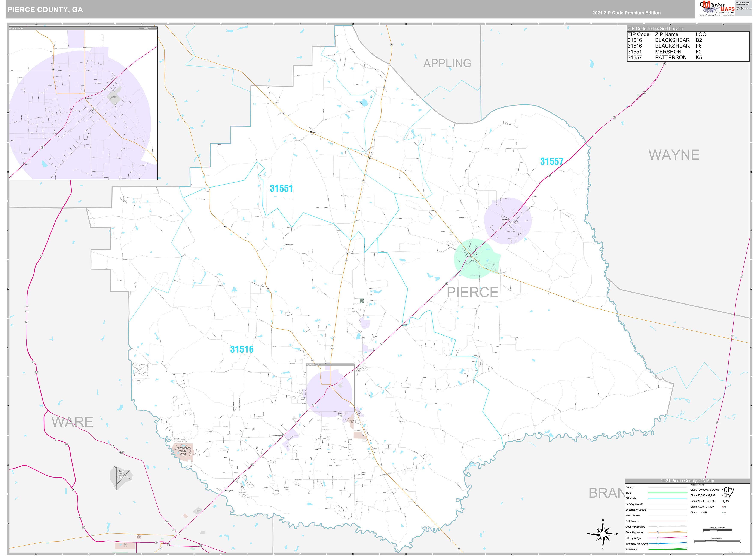This screenshot has width=756, height=556.
Task: Click the County Highways shield symbol in legend
Action: point(658,526)
